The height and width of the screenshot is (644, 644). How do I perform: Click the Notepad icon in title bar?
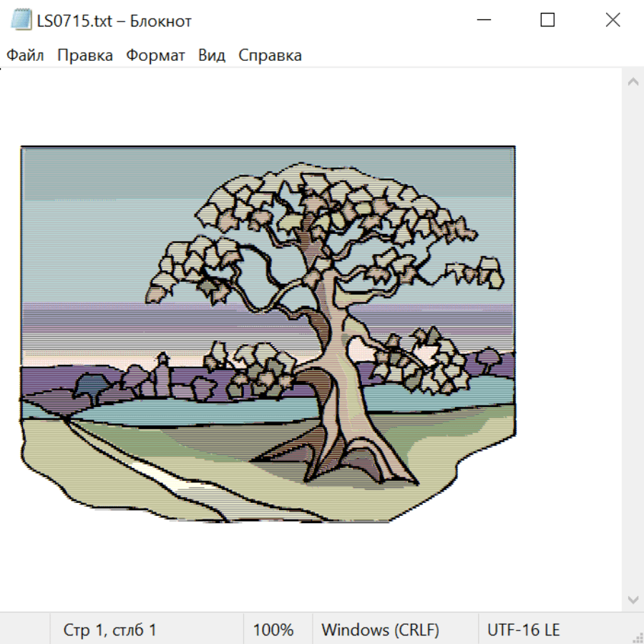21,20
